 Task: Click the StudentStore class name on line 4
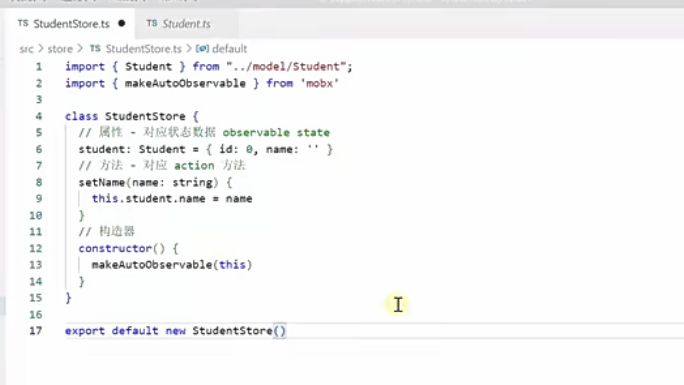tap(145, 116)
